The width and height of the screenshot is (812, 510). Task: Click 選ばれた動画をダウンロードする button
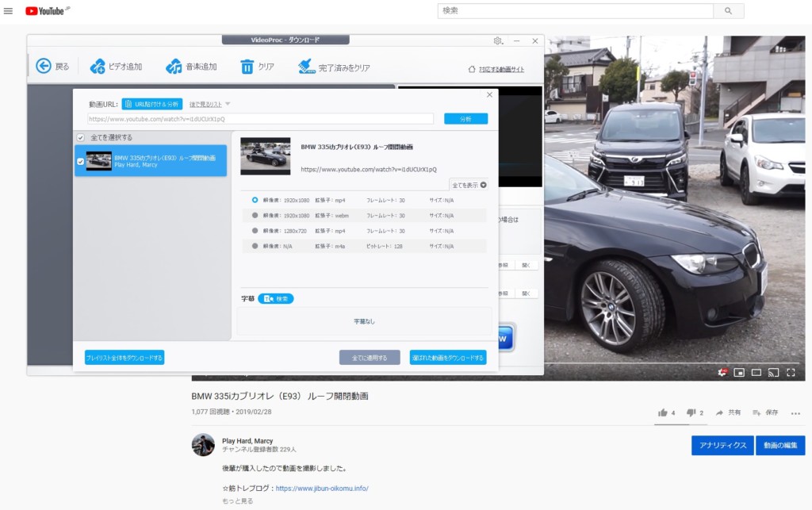click(x=448, y=358)
